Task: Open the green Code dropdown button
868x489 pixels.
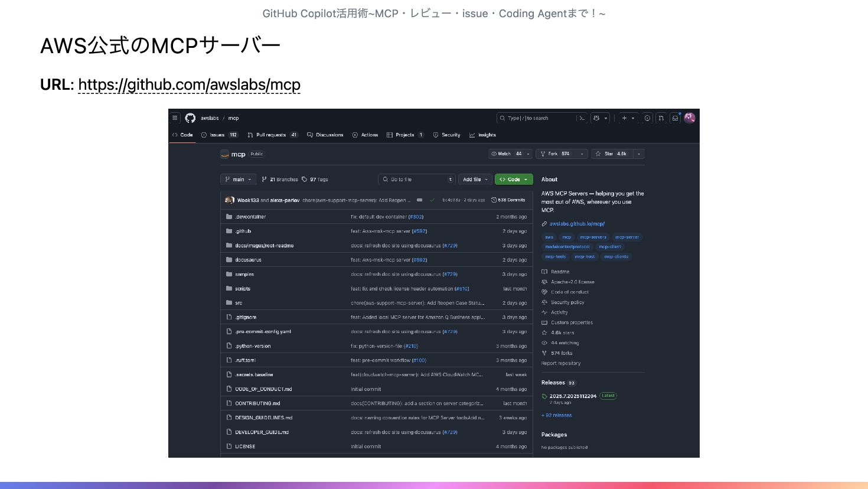Action: [514, 180]
